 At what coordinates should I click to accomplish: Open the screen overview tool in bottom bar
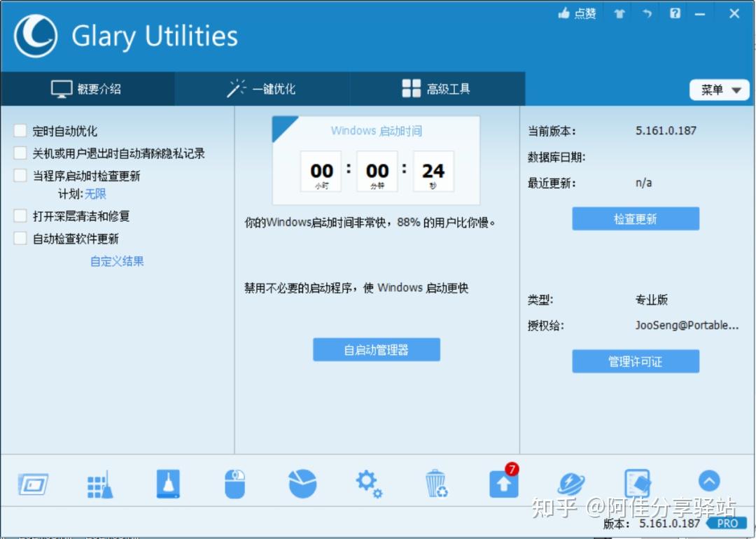tap(33, 484)
